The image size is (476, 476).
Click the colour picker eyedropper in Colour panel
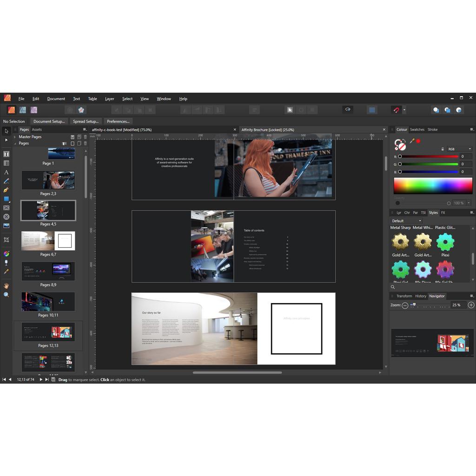coord(411,141)
